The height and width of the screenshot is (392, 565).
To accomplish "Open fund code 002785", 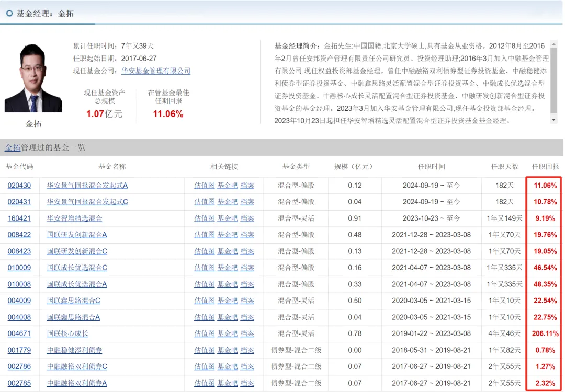I will tap(19, 383).
